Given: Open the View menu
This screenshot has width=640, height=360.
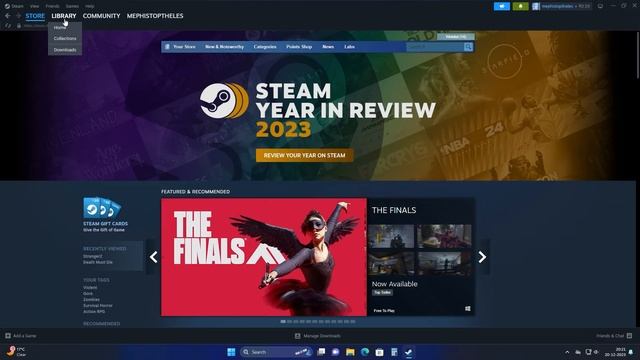Looking at the screenshot, I should coord(34,6).
